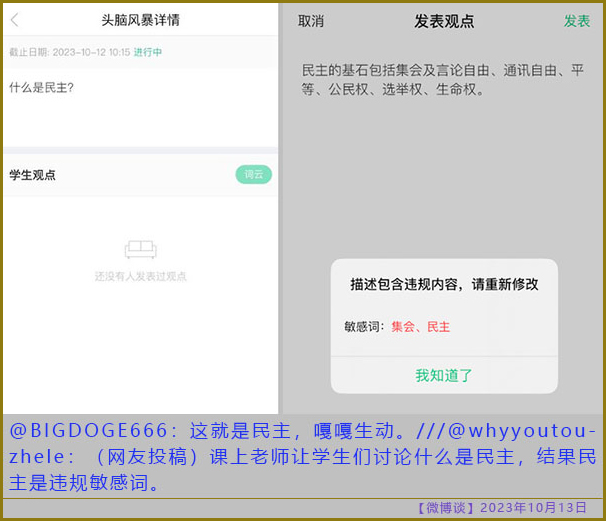
Task: Click the 发表观点 header title
Action: coord(444,21)
